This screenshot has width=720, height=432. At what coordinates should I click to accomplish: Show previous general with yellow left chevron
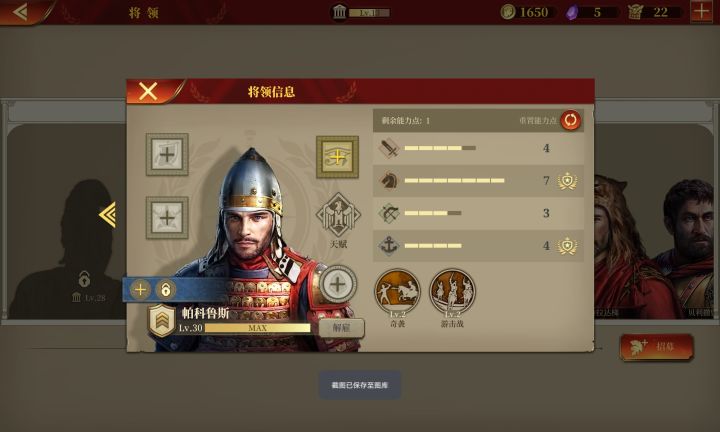(x=107, y=214)
